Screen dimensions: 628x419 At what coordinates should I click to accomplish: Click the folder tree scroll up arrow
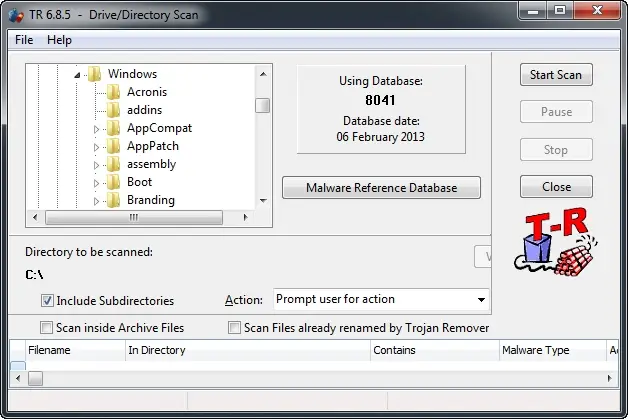(x=263, y=74)
